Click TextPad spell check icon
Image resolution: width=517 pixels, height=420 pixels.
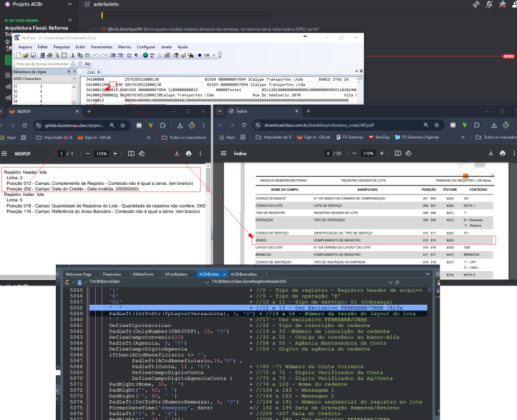(152, 55)
